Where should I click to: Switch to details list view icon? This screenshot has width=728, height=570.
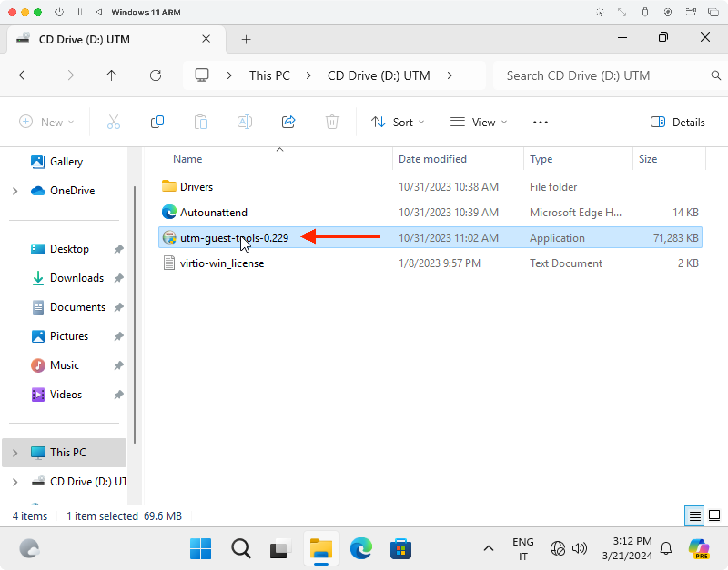pyautogui.click(x=694, y=516)
